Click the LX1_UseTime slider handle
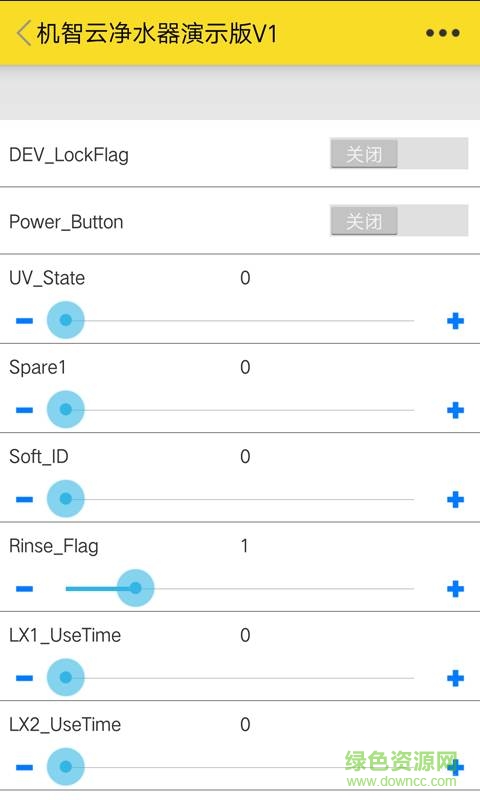This screenshot has width=480, height=800. pyautogui.click(x=65, y=677)
